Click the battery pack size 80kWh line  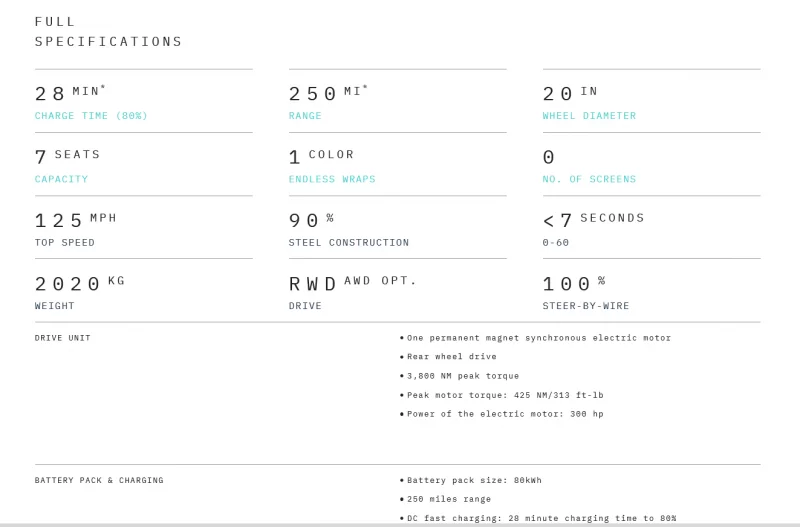pos(473,480)
